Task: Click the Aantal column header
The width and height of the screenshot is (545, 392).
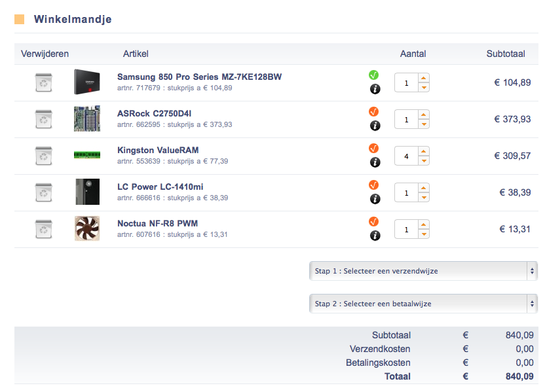Action: coord(413,54)
